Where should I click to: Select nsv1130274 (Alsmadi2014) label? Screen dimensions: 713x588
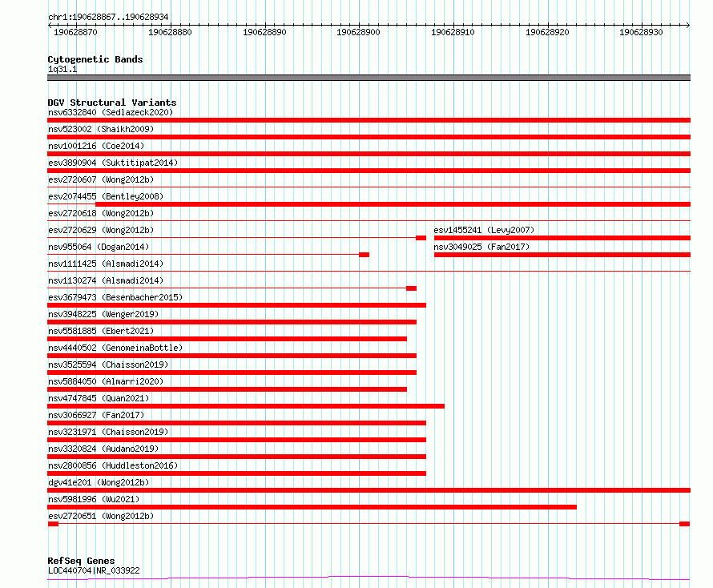point(106,280)
